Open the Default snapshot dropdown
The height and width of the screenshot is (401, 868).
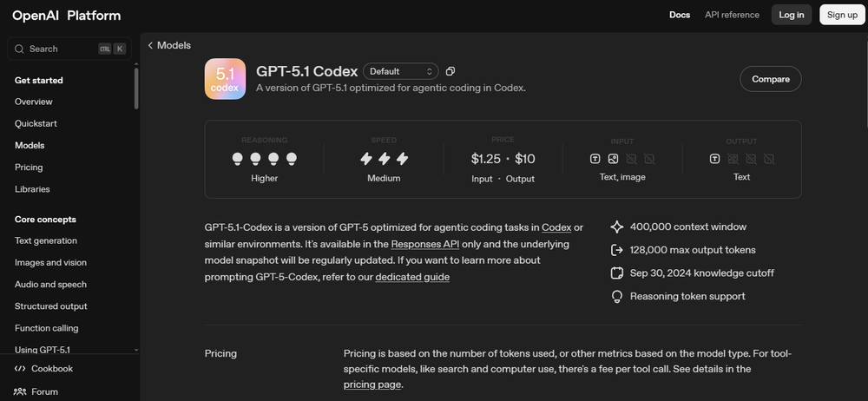(x=401, y=71)
